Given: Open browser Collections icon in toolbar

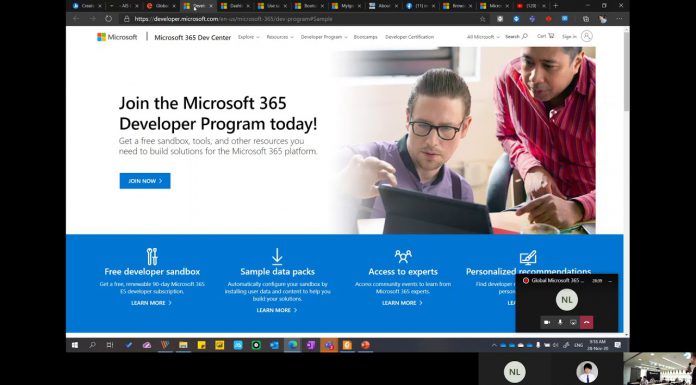Looking at the screenshot, I should [586, 19].
